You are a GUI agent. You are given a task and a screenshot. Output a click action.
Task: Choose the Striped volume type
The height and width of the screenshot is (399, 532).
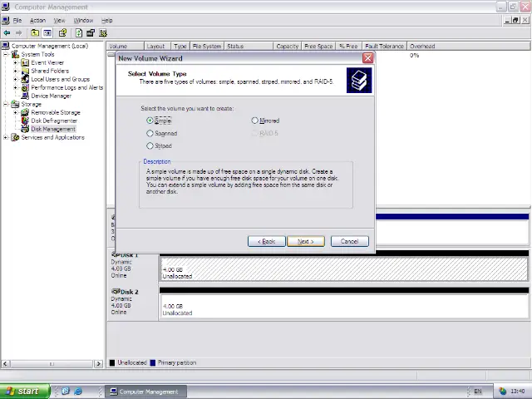(150, 146)
